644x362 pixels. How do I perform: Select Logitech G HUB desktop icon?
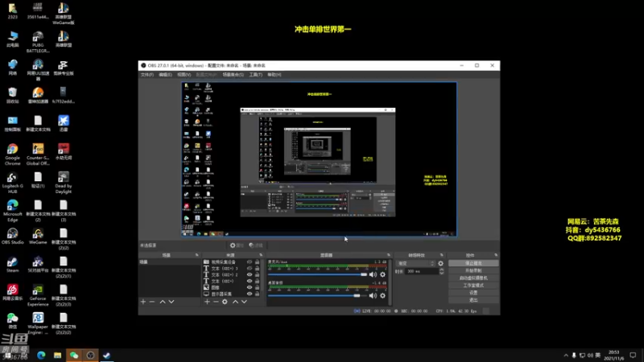coord(12,182)
